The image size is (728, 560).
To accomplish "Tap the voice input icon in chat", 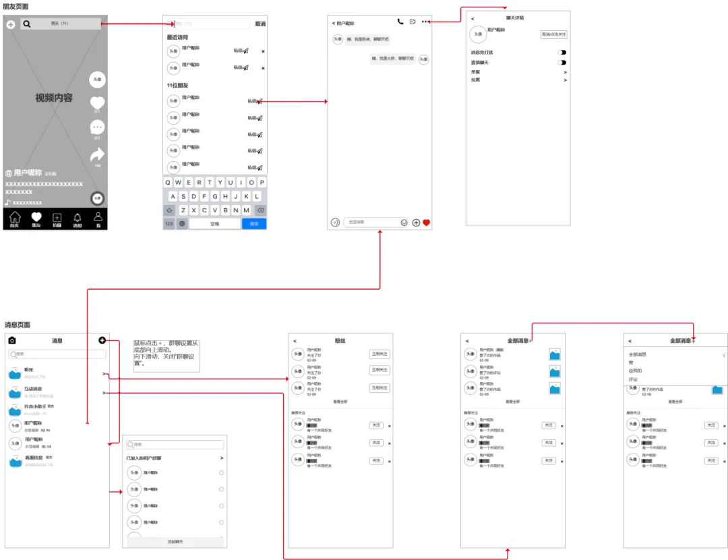I will [335, 222].
